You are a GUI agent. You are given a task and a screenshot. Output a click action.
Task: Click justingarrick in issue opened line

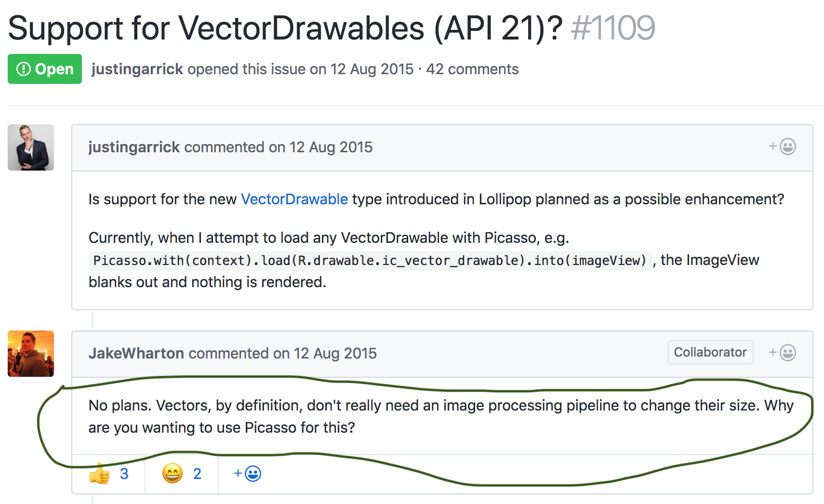coord(137,69)
